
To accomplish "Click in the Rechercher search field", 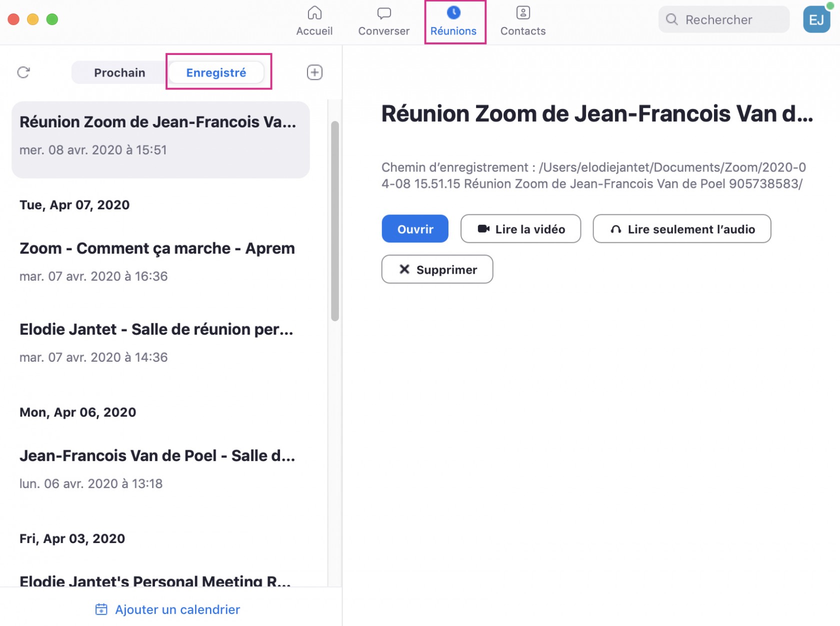I will tap(730, 20).
